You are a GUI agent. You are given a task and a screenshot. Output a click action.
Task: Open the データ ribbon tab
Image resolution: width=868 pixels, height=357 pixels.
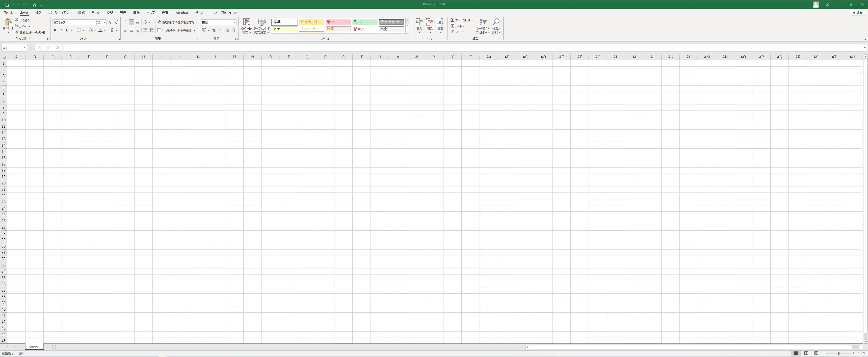96,13
